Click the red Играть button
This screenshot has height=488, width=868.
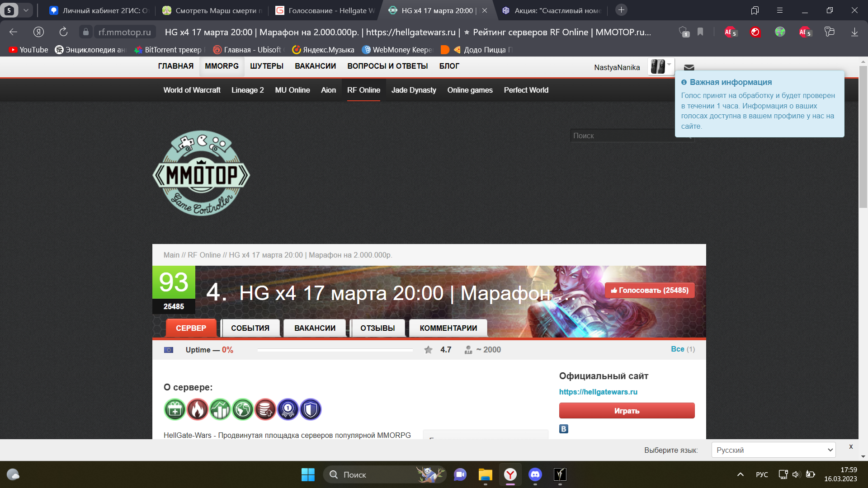[627, 411]
